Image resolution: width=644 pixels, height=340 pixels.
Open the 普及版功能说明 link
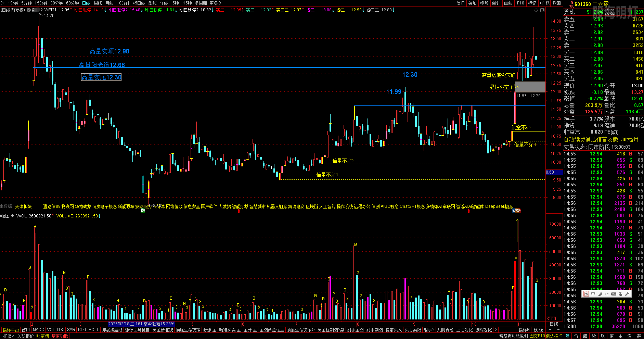(513, 336)
